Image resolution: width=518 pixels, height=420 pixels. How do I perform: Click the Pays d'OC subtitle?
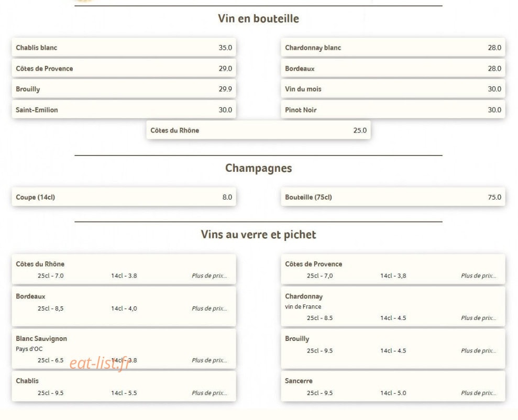[29, 349]
